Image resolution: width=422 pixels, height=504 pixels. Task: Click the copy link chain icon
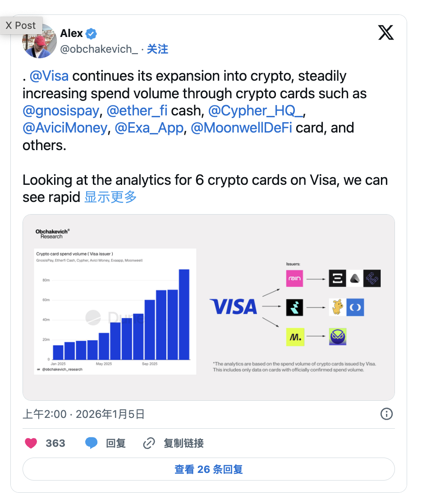pos(149,443)
